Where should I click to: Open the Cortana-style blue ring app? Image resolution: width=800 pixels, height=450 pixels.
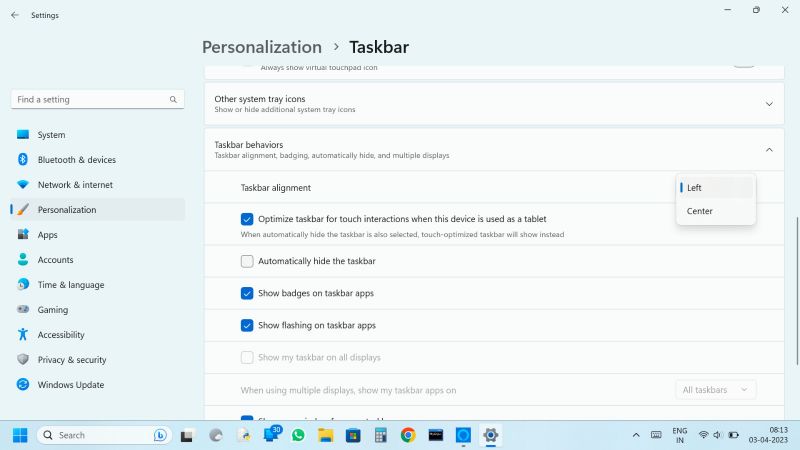pyautogui.click(x=463, y=435)
